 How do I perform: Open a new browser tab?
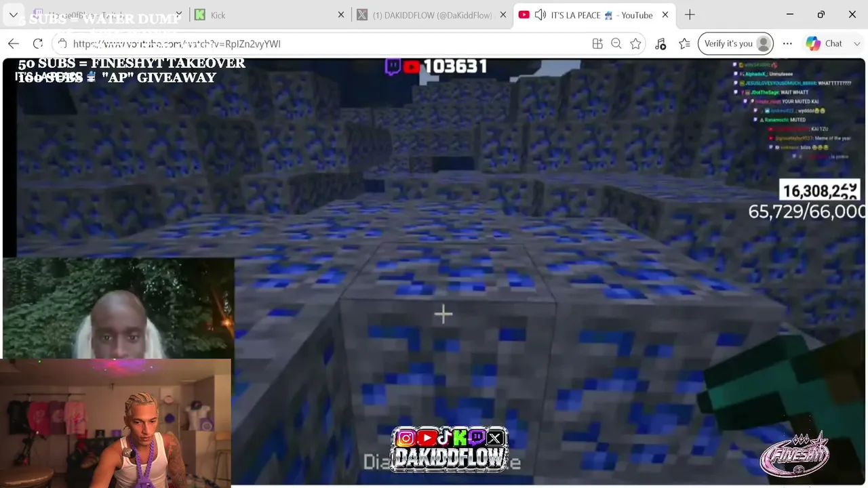[690, 15]
